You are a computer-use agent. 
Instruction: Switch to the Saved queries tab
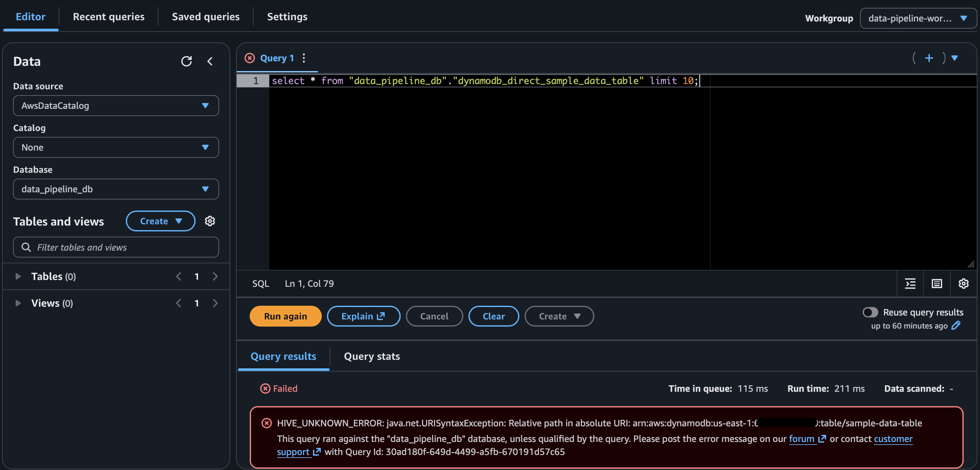coord(205,16)
